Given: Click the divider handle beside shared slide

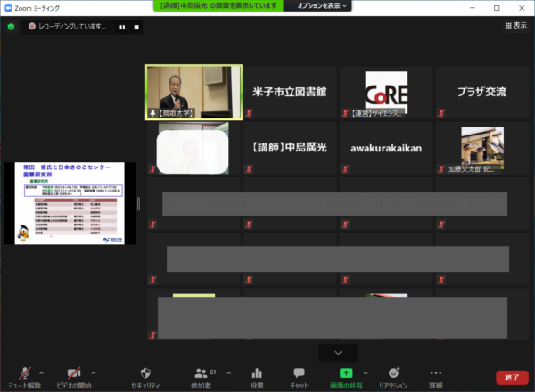Looking at the screenshot, I should [138, 203].
